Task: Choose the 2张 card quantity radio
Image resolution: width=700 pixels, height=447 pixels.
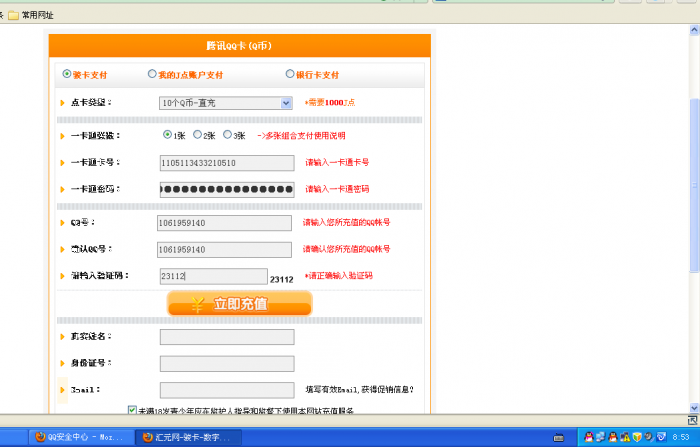Action: coord(197,134)
